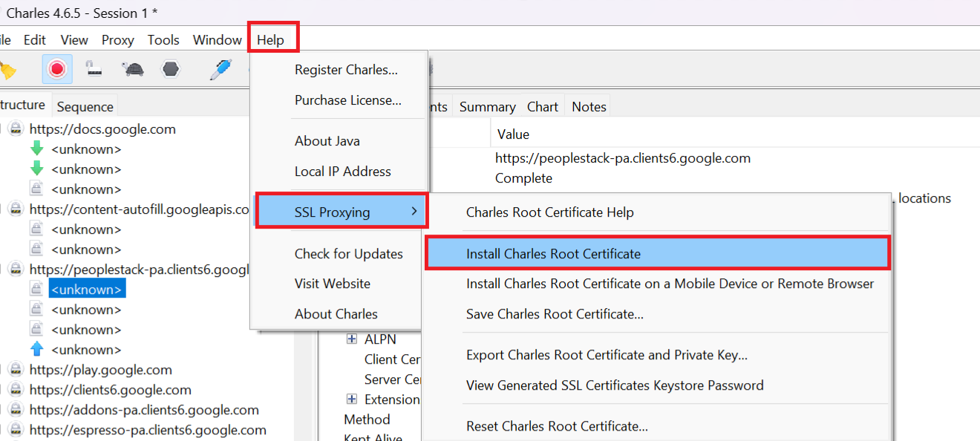Open the View menu
980x441 pixels.
(x=74, y=40)
